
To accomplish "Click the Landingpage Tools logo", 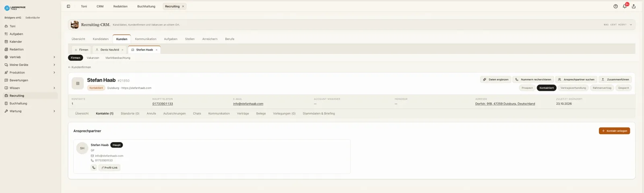I will click(15, 8).
